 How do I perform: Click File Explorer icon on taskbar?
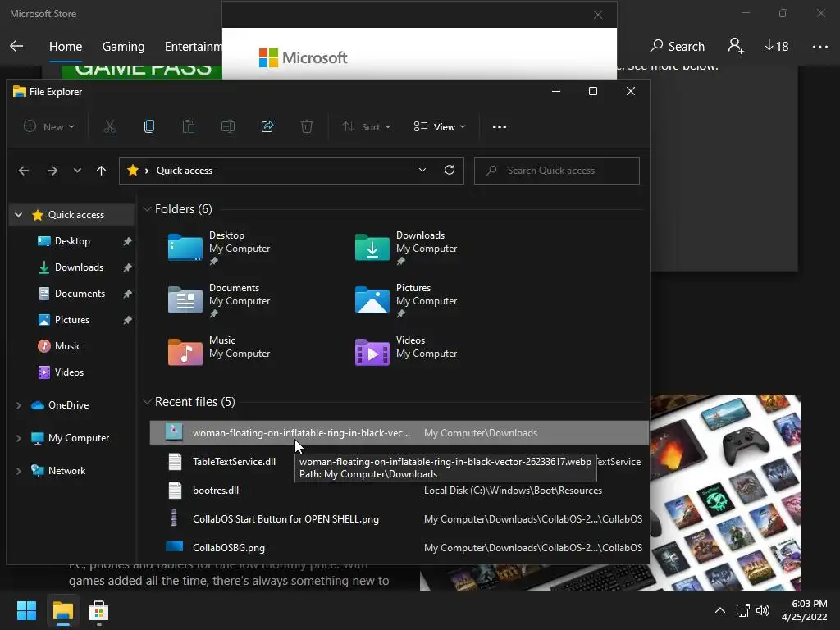[62, 610]
